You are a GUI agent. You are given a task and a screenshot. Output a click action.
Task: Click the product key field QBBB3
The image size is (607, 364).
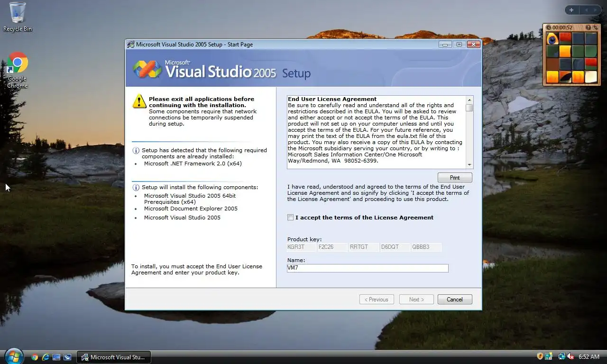426,247
